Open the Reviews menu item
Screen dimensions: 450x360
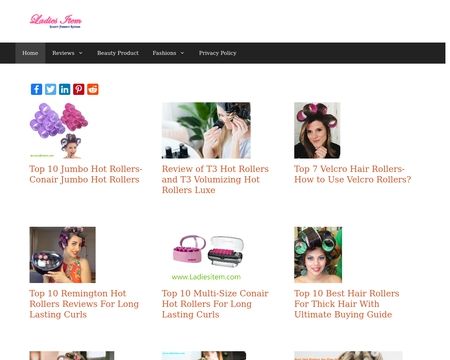[63, 53]
